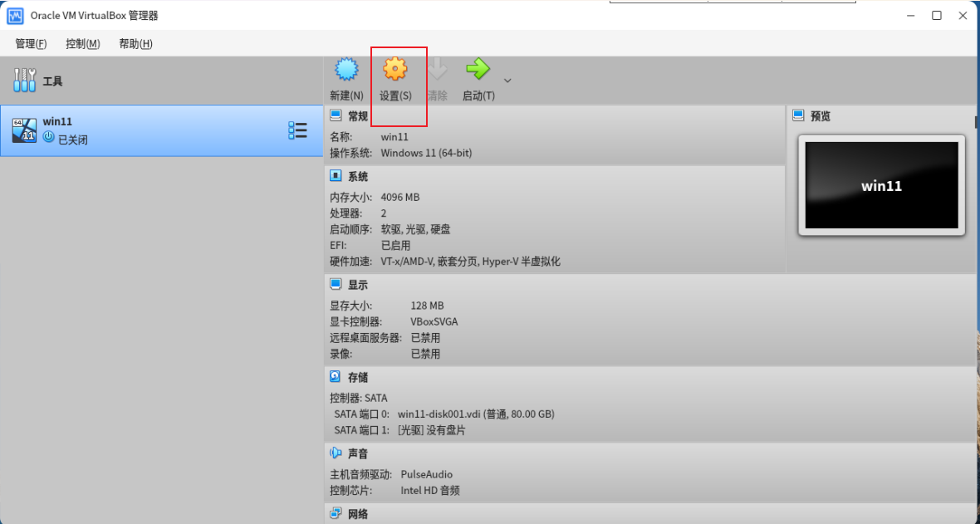The width and height of the screenshot is (980, 524).
Task: Open the 常规 section header link
Action: coord(358,116)
